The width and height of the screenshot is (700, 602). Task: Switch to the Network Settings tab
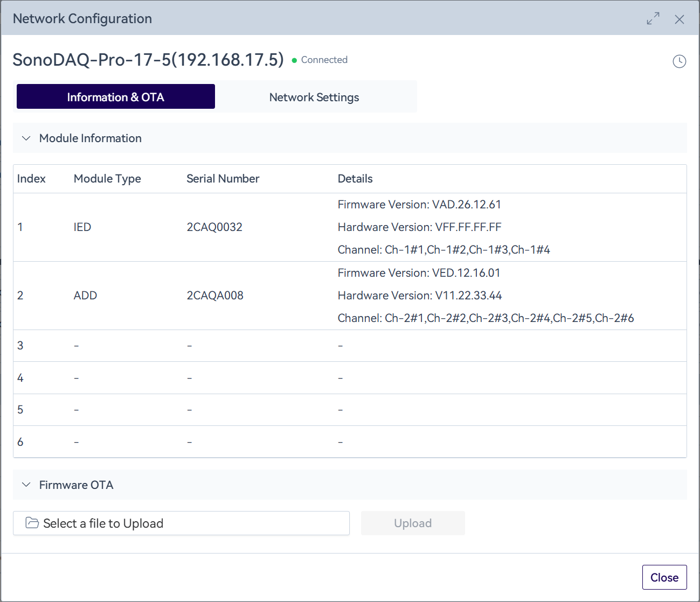(x=314, y=97)
